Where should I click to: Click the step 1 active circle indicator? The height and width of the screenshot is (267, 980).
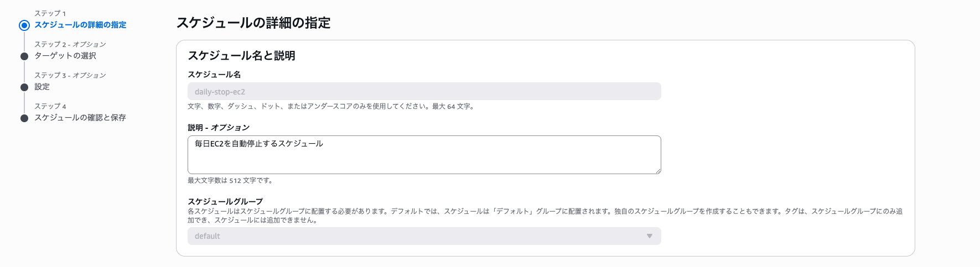(x=24, y=25)
